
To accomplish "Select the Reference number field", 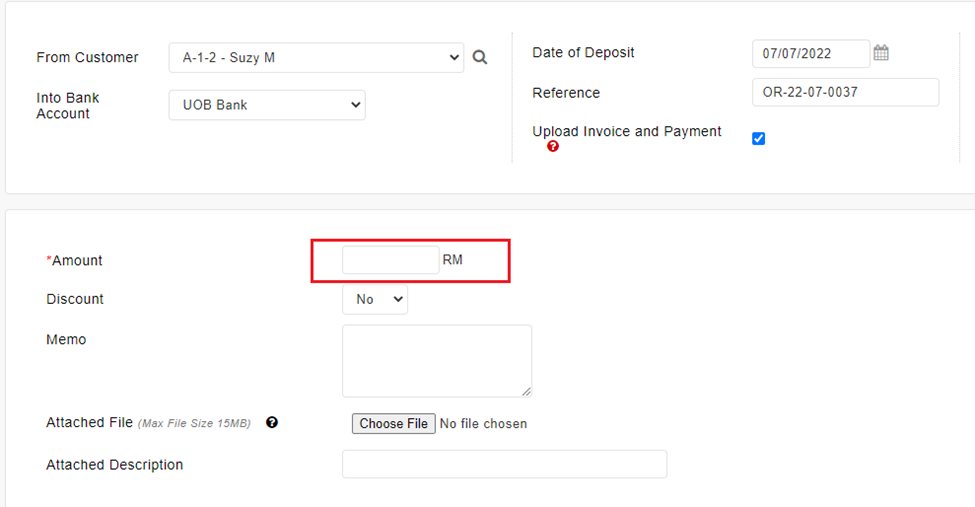I will click(x=845, y=93).
